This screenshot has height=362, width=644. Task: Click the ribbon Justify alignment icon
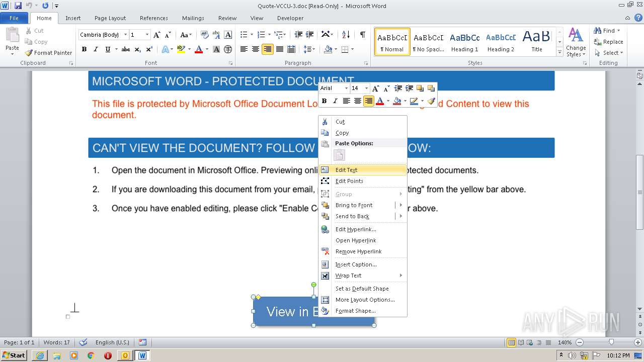tap(279, 49)
